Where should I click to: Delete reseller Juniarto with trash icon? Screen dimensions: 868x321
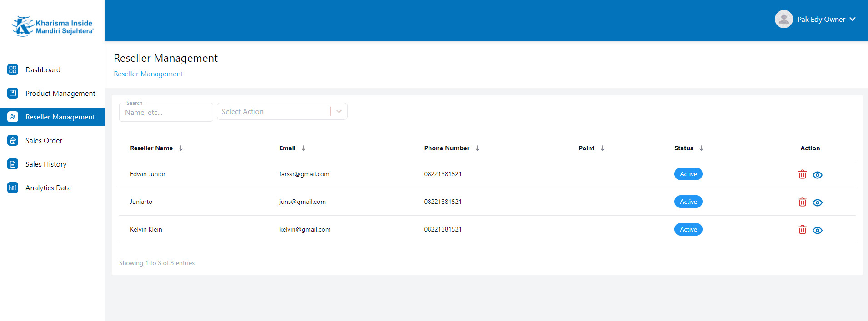pyautogui.click(x=803, y=202)
